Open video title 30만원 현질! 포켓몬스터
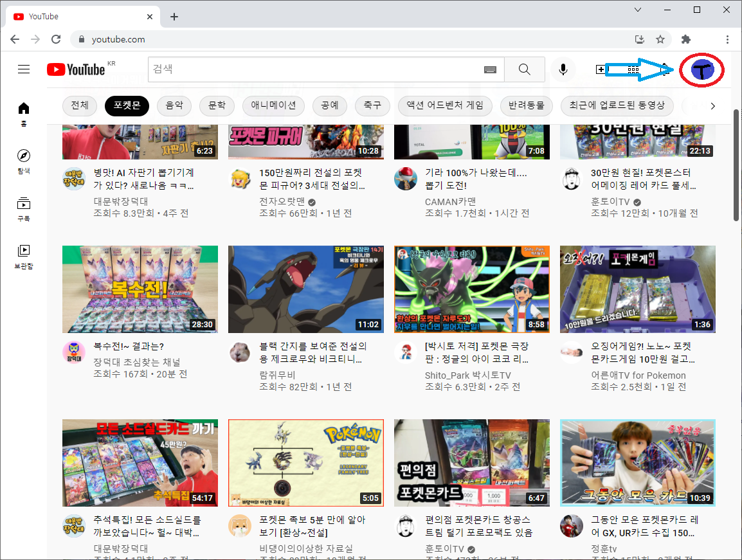This screenshot has width=742, height=560. coord(643,179)
